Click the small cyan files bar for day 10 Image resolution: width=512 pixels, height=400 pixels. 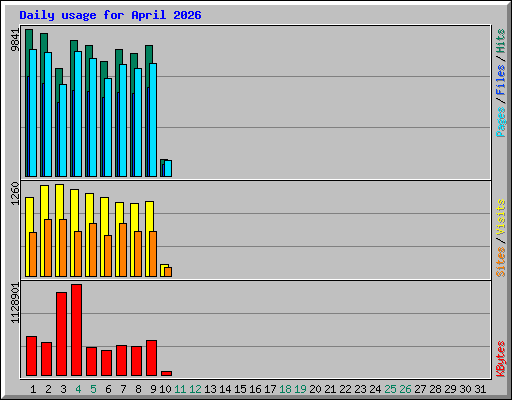168,168
